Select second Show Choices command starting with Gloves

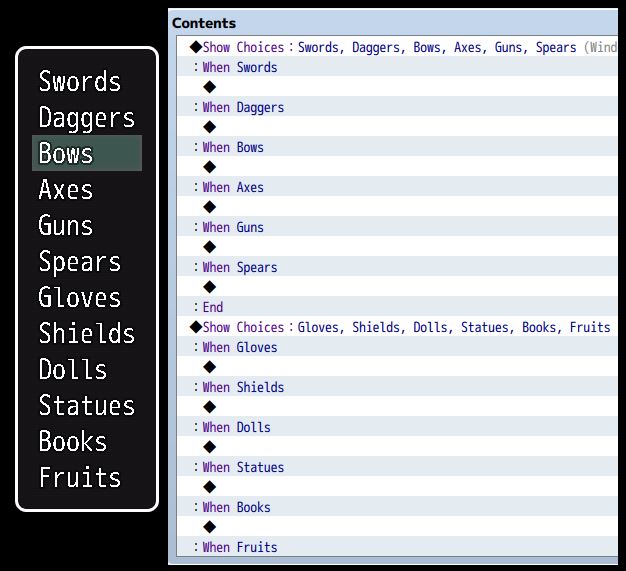coord(397,327)
